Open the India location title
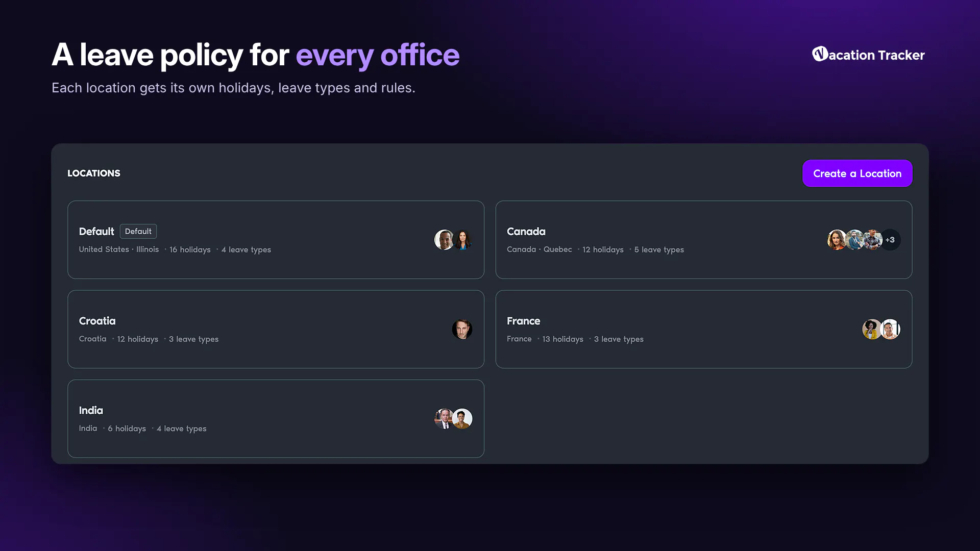This screenshot has height=551, width=980. pyautogui.click(x=91, y=411)
